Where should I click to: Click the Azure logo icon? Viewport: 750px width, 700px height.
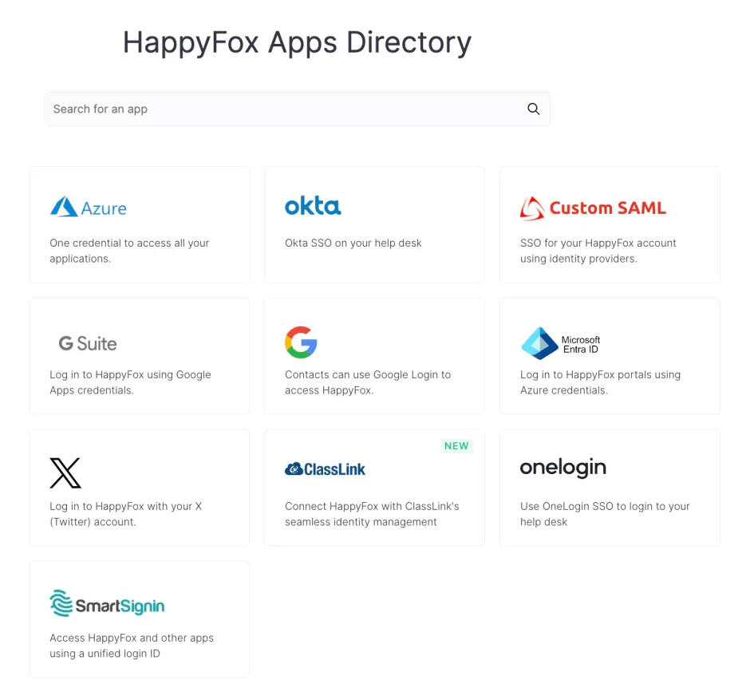point(88,208)
